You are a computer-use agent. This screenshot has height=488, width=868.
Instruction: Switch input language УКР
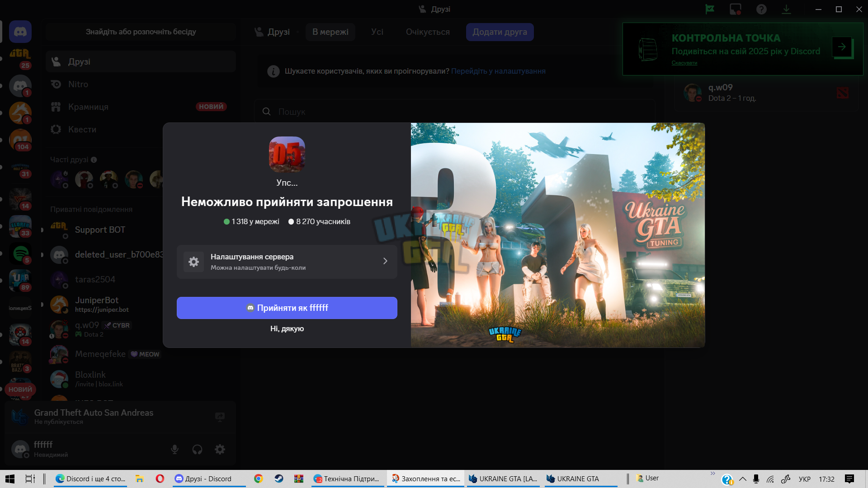coord(805,479)
